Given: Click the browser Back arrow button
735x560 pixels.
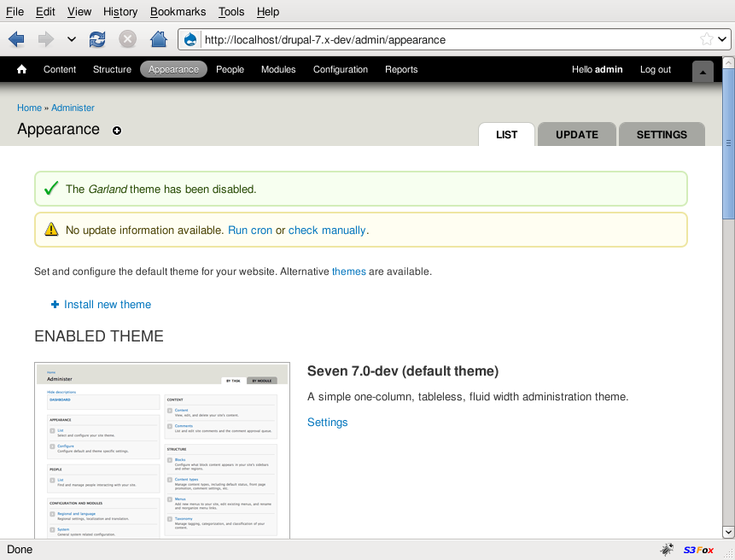Looking at the screenshot, I should click(x=16, y=39).
